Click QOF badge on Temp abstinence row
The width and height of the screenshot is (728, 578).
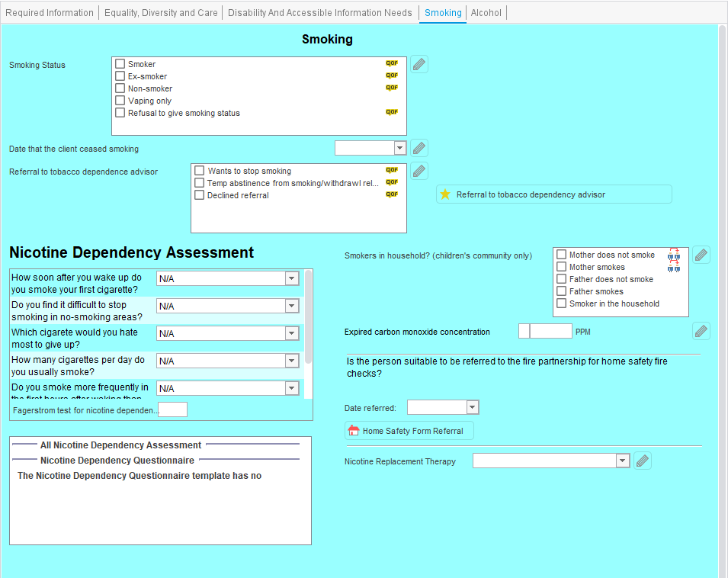[x=392, y=182]
